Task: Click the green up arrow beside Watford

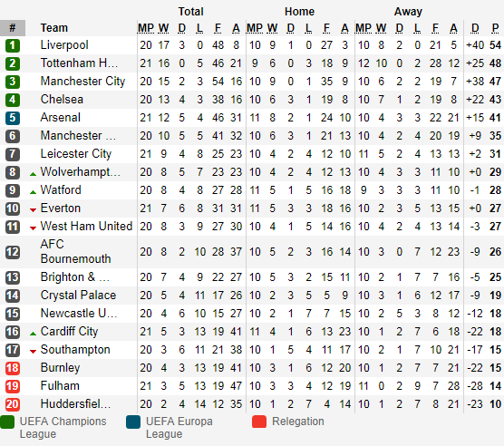Action: (33, 192)
